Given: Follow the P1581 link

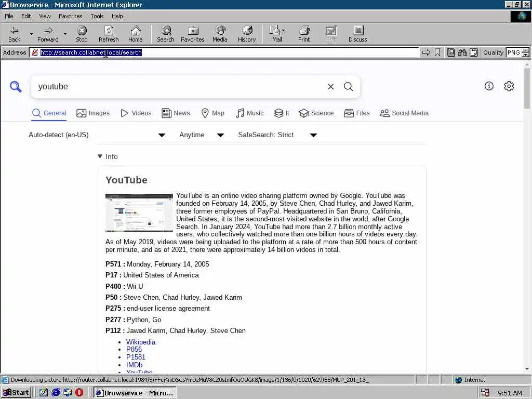Looking at the screenshot, I should tap(136, 357).
